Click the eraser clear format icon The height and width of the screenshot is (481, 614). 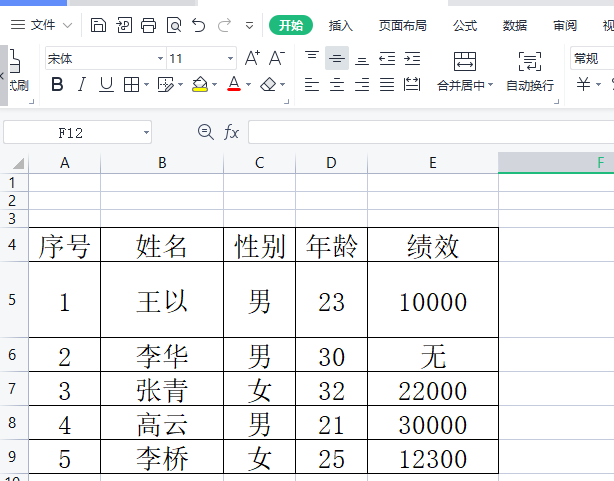click(x=268, y=84)
